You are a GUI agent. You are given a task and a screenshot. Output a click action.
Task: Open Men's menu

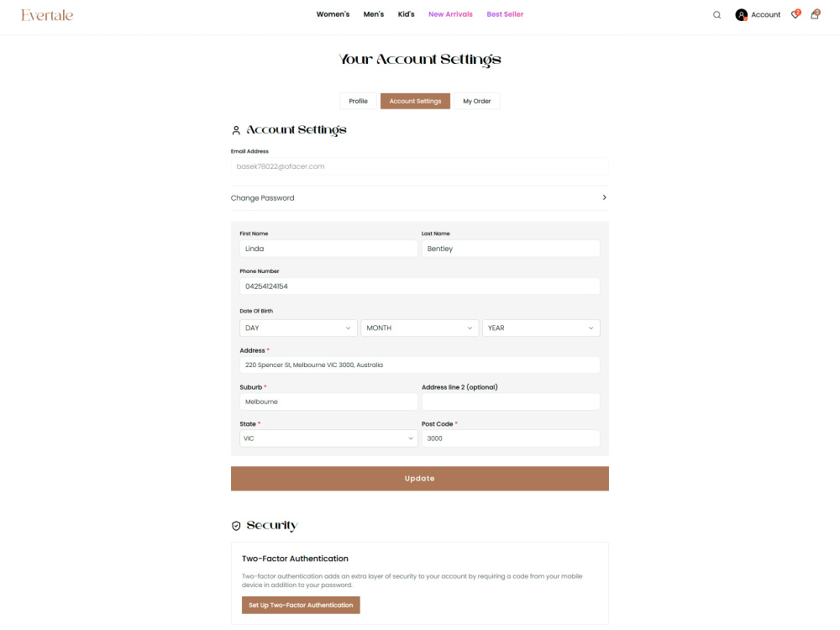click(374, 14)
